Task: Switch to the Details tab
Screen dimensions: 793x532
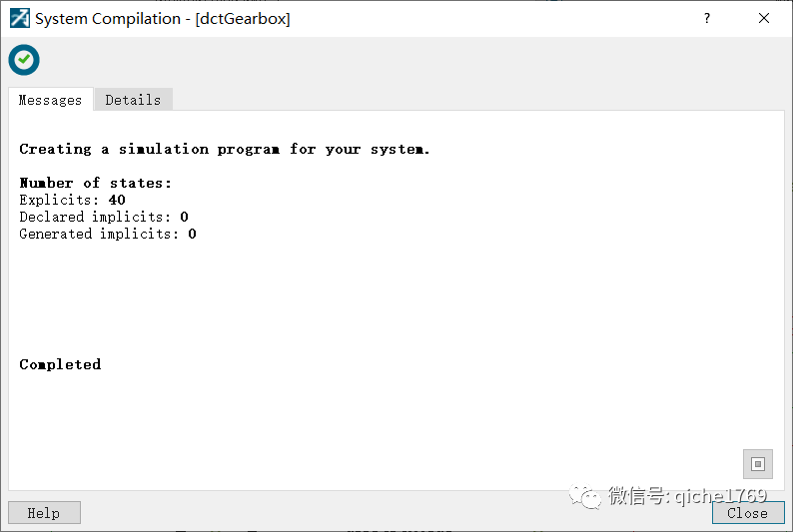Action: point(133,100)
